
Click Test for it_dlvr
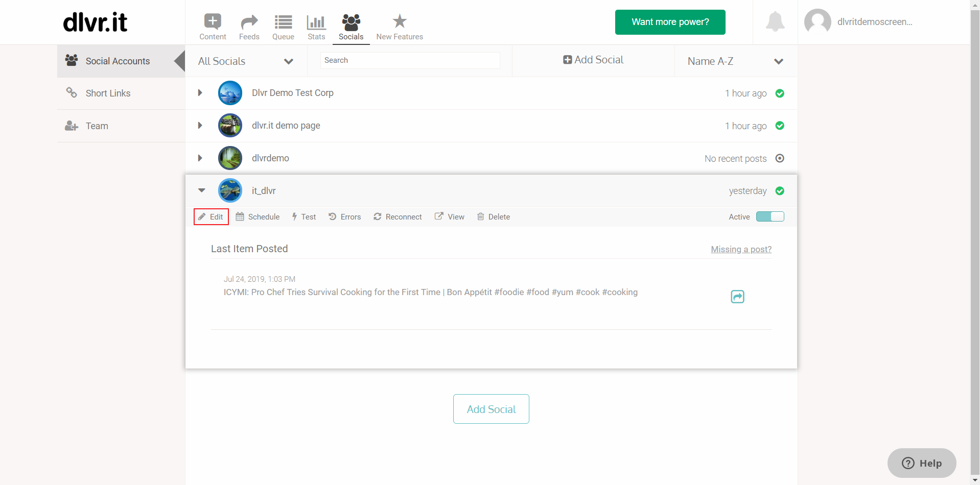(304, 217)
